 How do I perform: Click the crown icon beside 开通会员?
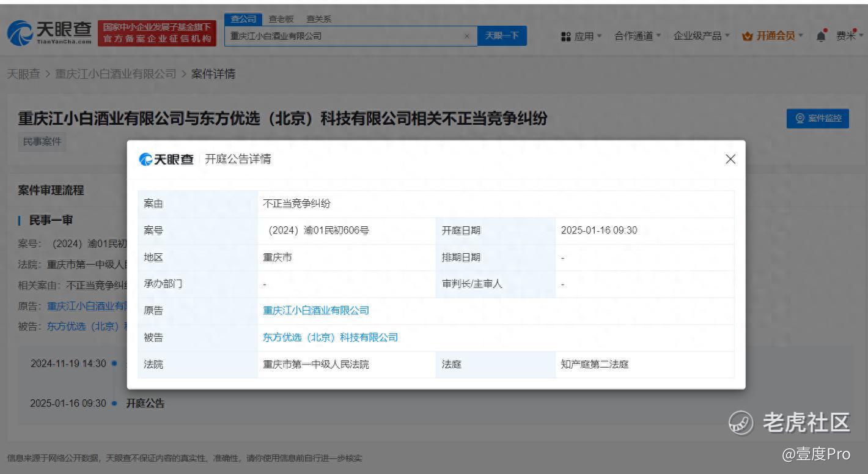coord(747,36)
